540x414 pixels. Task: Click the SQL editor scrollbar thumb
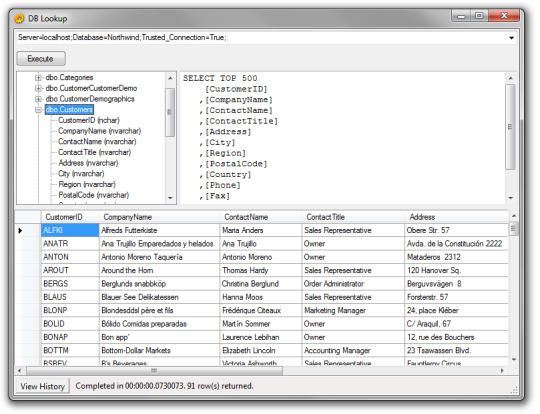510,127
